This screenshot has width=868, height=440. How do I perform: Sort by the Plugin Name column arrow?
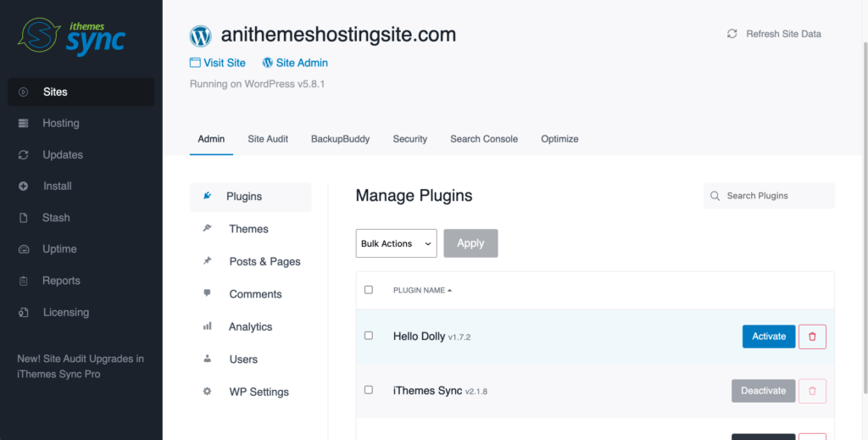coord(450,291)
